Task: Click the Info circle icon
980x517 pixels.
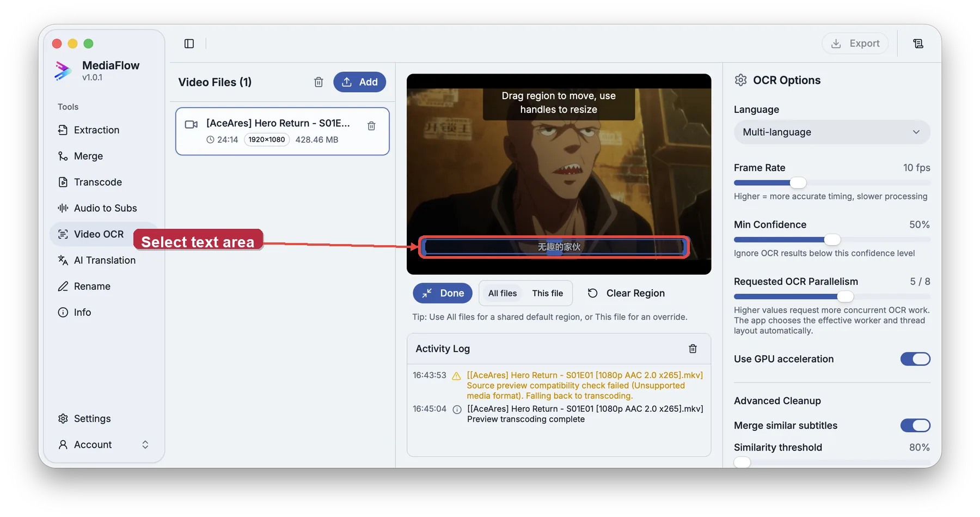Action: (63, 312)
